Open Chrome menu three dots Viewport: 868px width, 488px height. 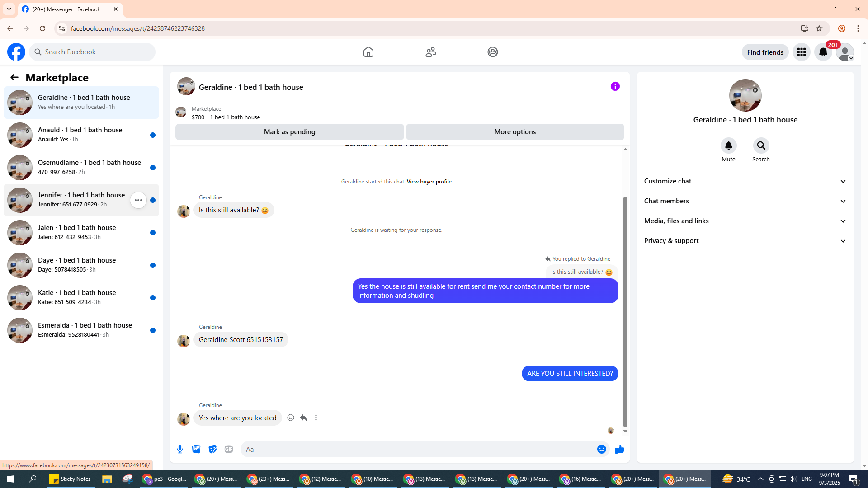pyautogui.click(x=858, y=28)
